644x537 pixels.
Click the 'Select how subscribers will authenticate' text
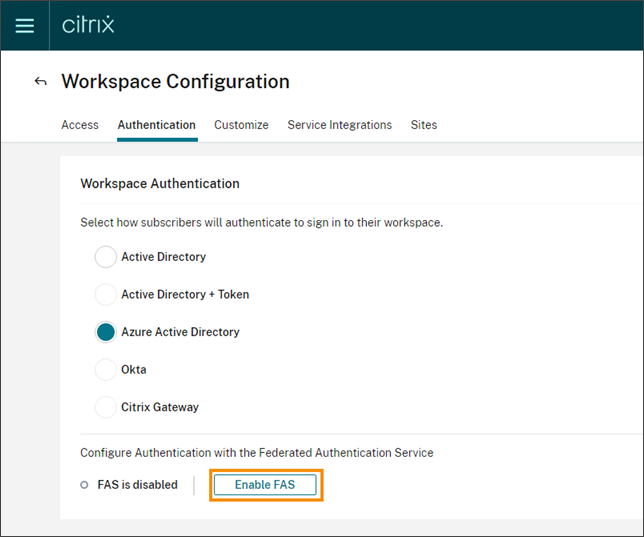click(262, 222)
